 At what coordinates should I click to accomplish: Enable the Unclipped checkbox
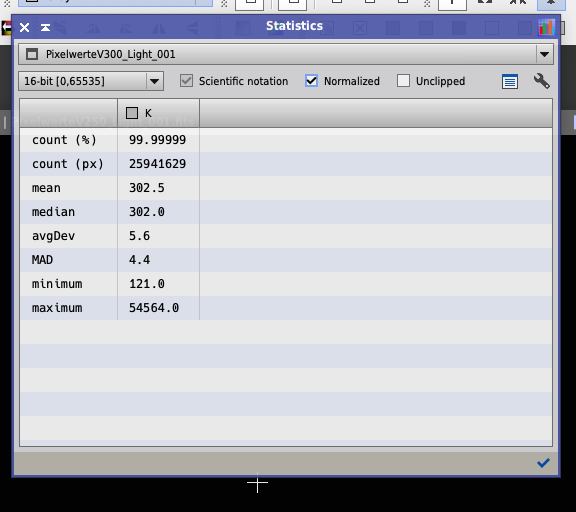[x=403, y=81]
